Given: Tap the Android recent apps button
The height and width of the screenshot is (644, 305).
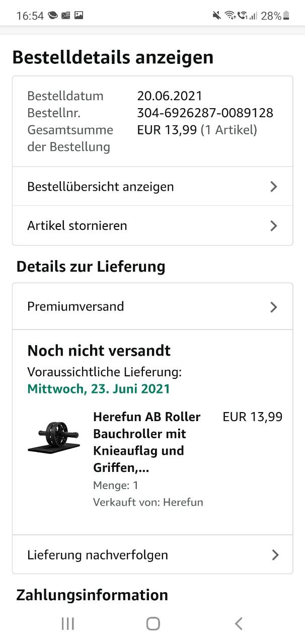Looking at the screenshot, I should (67, 624).
